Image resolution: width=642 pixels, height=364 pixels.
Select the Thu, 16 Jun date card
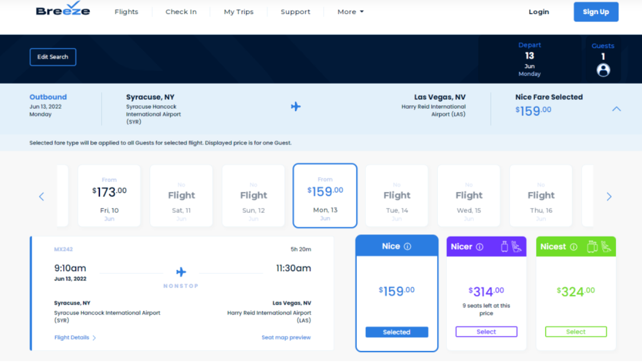tap(541, 196)
